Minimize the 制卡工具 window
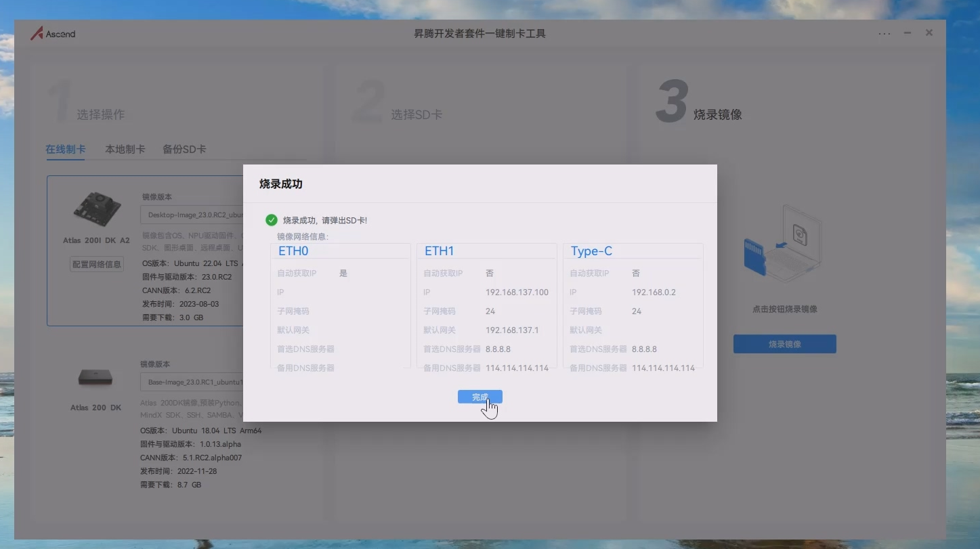Viewport: 980px width, 549px height. (908, 32)
